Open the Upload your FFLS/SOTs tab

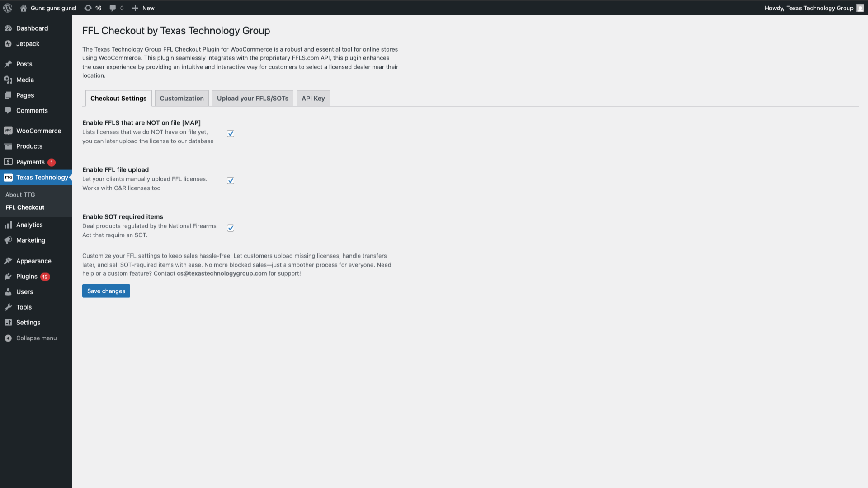[253, 99]
